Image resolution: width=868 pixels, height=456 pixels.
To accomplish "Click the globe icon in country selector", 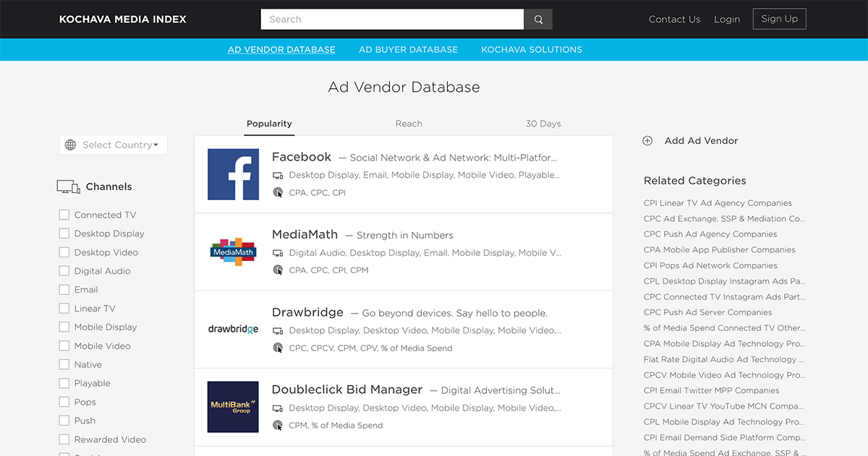I will click(70, 145).
